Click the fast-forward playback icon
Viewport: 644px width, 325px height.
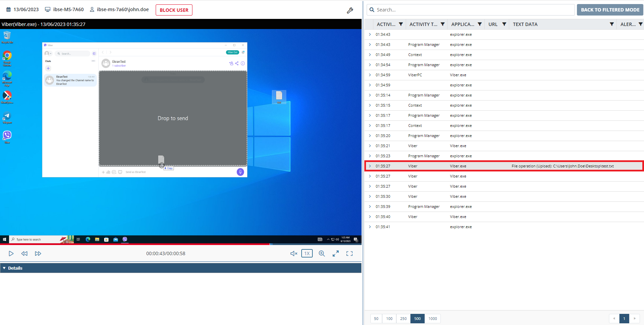38,253
